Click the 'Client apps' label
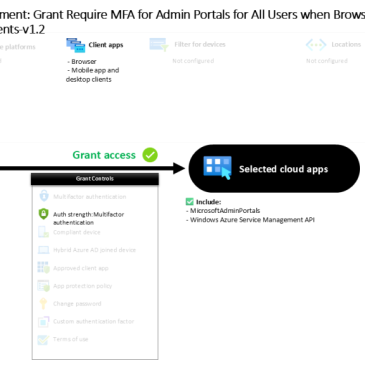Image resolution: width=365 pixels, height=365 pixels. coord(106,45)
